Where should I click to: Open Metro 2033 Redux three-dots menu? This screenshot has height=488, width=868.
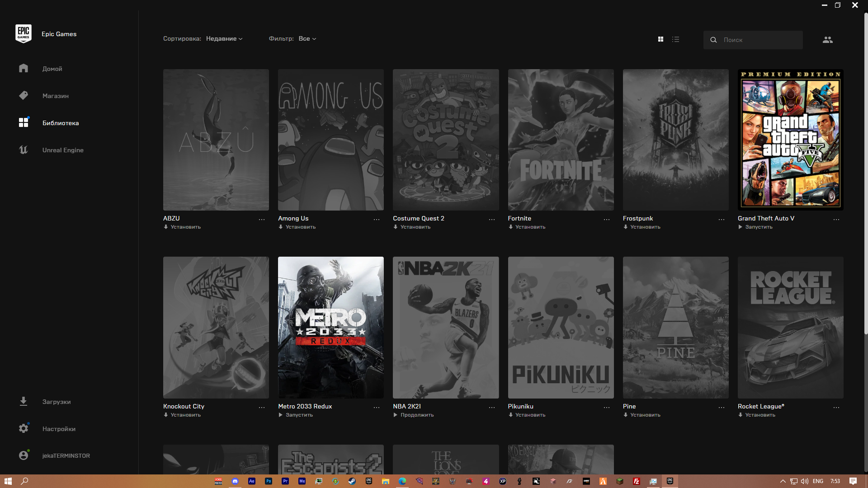tap(377, 408)
